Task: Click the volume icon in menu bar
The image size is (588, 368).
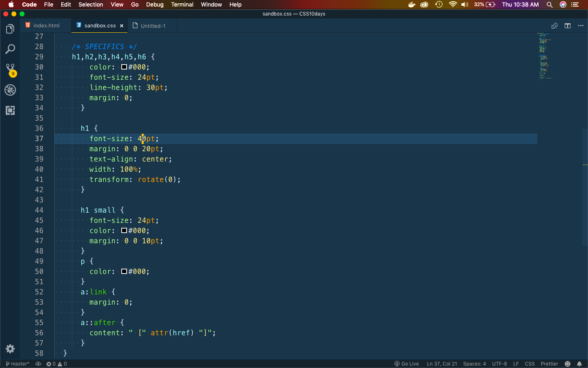Action: [x=465, y=4]
